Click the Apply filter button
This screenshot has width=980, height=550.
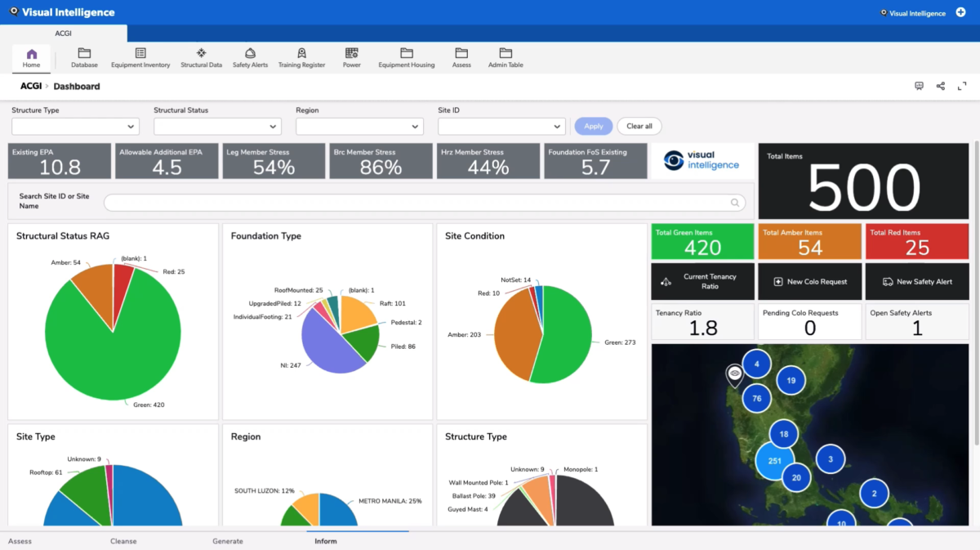pos(593,126)
